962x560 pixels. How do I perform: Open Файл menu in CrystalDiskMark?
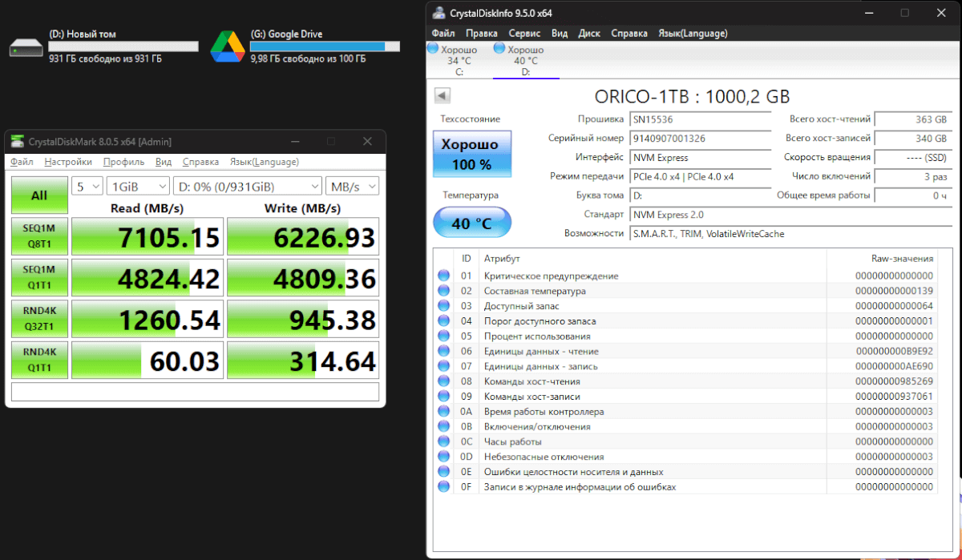tap(22, 162)
